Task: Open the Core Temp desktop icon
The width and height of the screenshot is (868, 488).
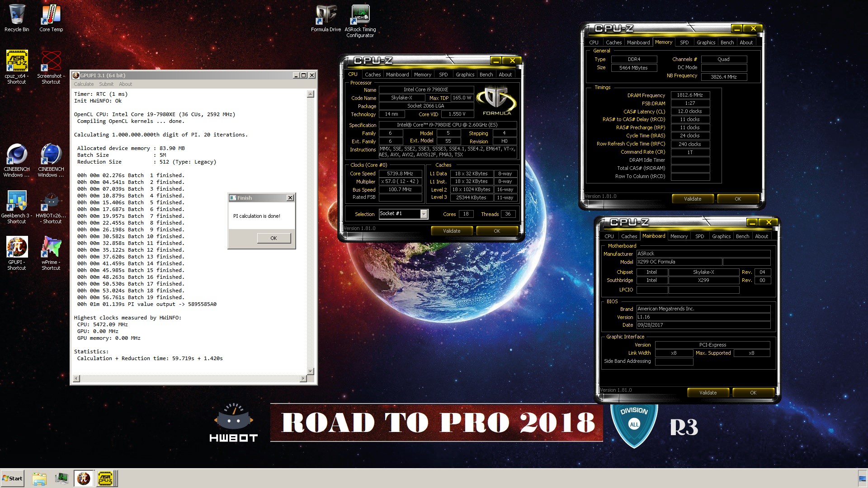Action: [x=51, y=18]
